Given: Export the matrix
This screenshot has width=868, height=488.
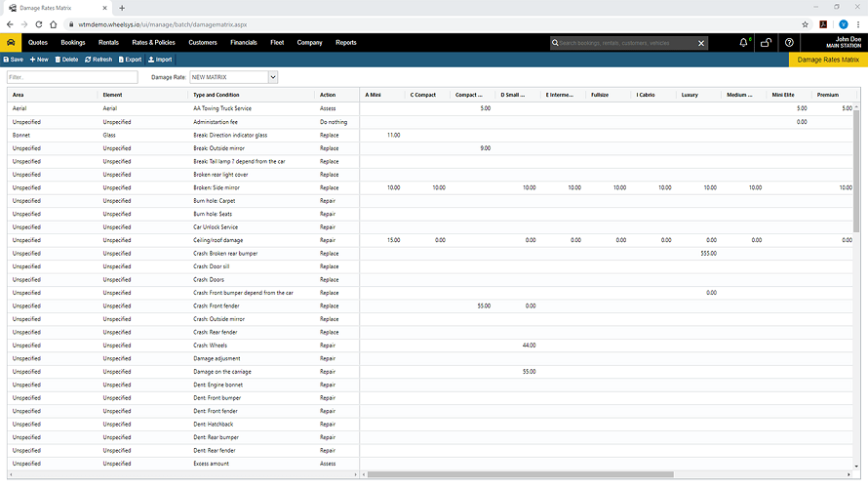Looking at the screenshot, I should 130,60.
